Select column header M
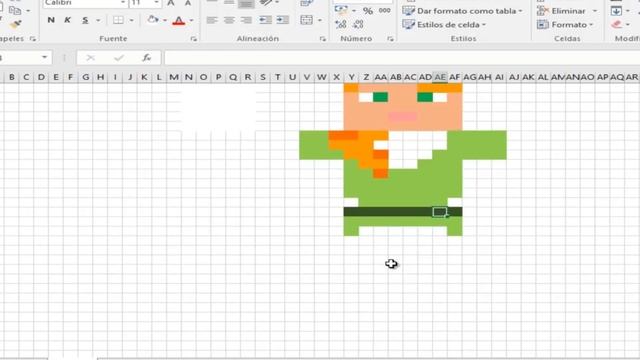This screenshot has width=640, height=360. coord(174,77)
